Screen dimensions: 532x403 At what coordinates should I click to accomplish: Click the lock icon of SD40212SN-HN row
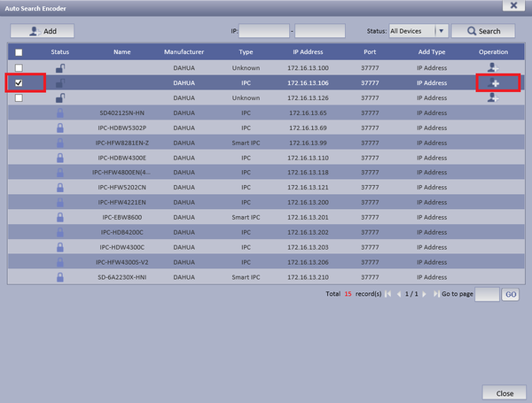pyautogui.click(x=60, y=112)
